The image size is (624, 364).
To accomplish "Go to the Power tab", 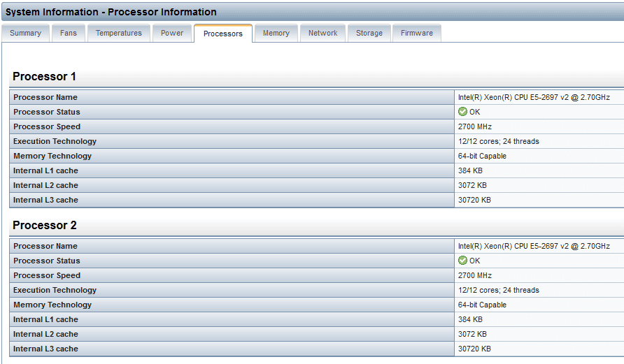I will point(172,33).
